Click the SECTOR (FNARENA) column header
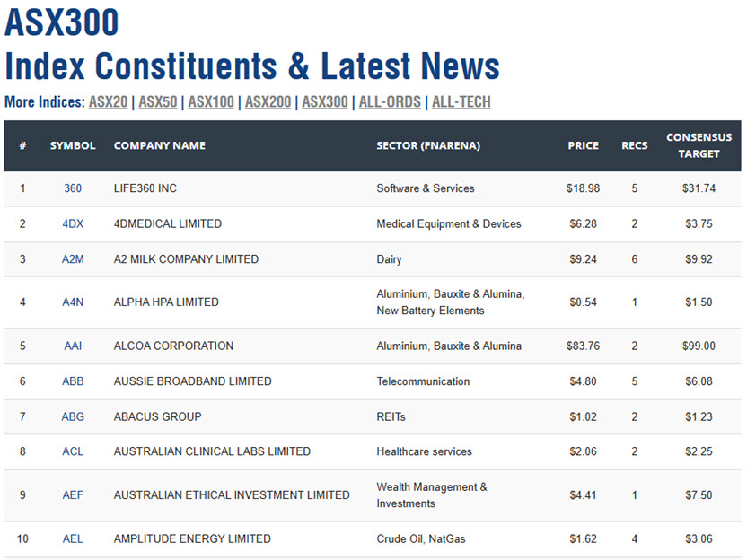 coord(428,145)
